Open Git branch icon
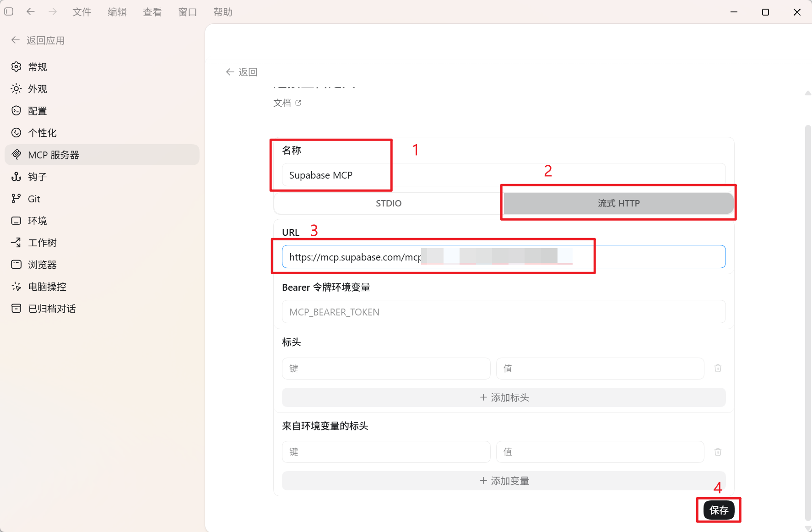 click(x=16, y=199)
